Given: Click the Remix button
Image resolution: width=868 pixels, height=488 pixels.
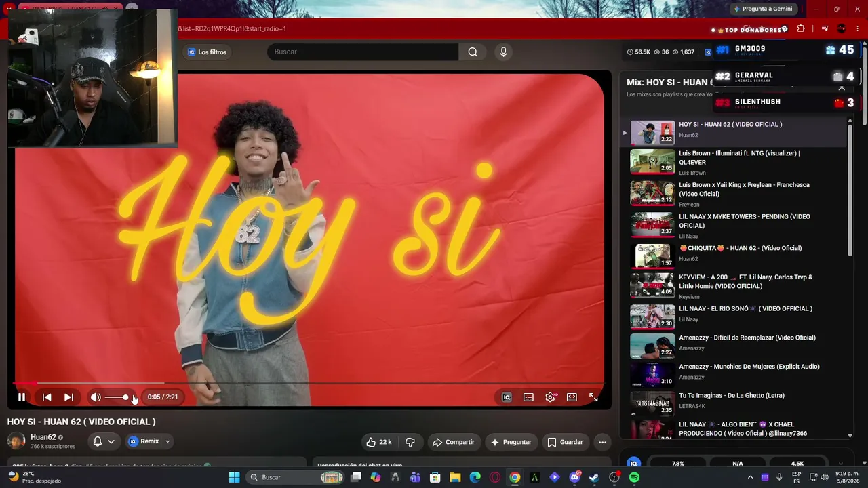Looking at the screenshot, I should (x=144, y=441).
